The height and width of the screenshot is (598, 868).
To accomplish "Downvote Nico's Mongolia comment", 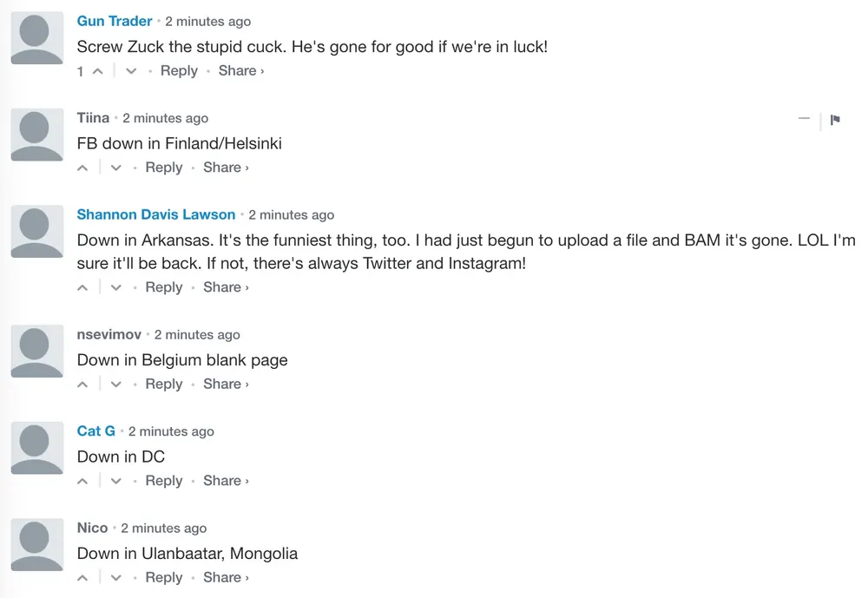I will [115, 578].
